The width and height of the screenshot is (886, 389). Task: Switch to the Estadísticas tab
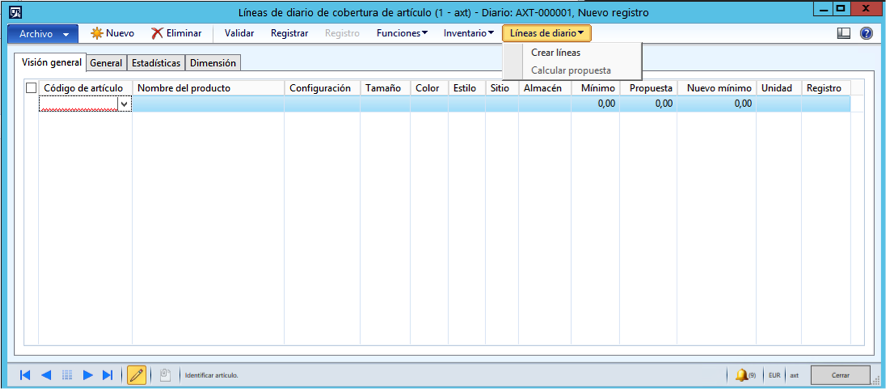tap(156, 63)
